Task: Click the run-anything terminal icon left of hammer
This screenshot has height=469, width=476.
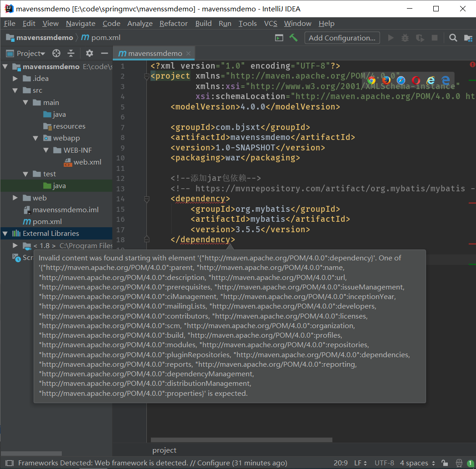Action: click(279, 38)
